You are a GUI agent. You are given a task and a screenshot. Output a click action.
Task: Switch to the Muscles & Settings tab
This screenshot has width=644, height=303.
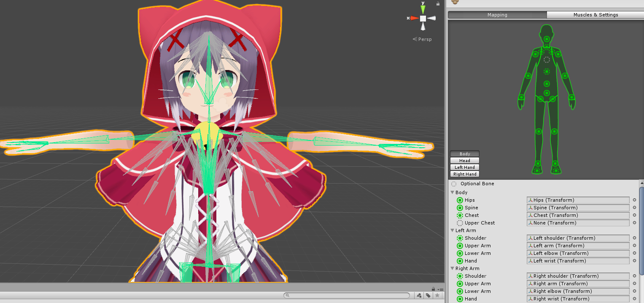[x=596, y=15]
